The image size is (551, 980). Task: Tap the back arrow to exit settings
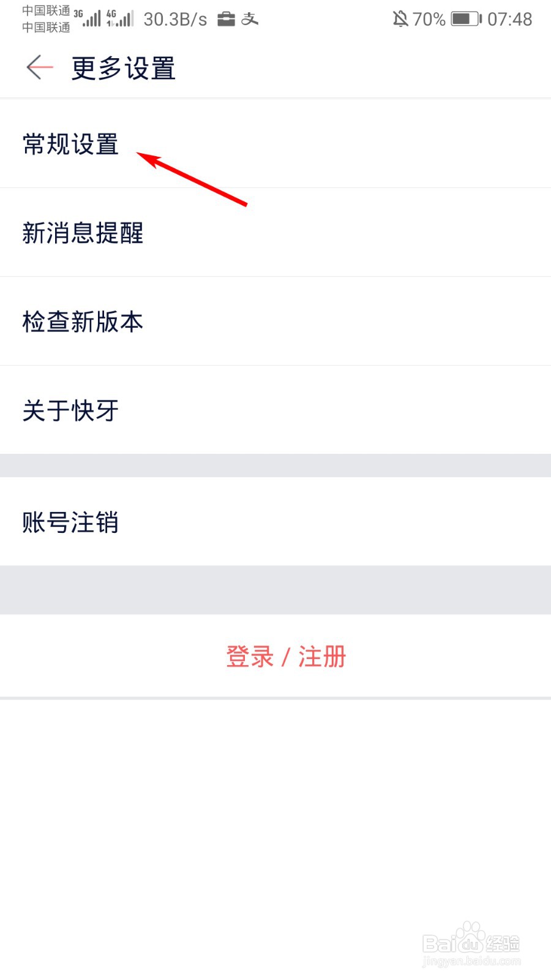point(38,67)
